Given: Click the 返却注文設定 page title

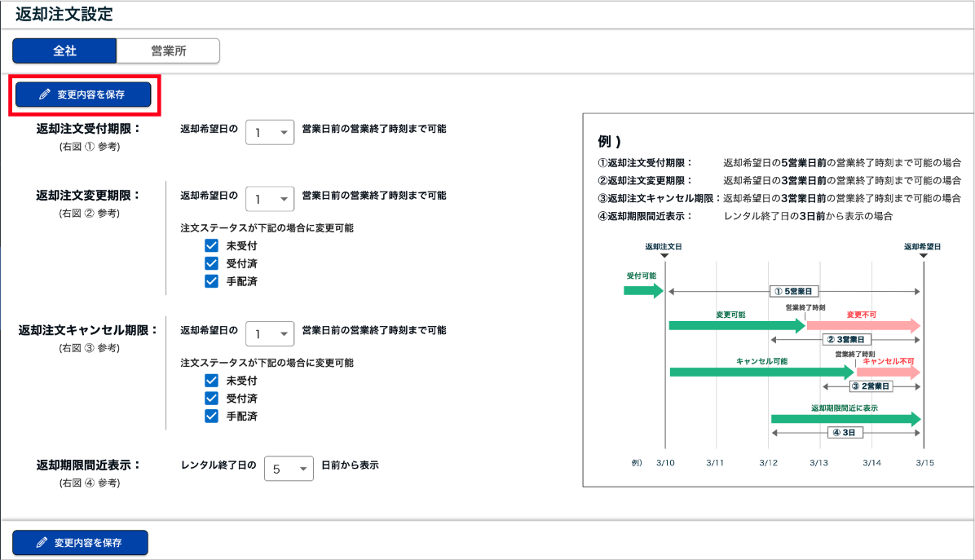Looking at the screenshot, I should [64, 14].
